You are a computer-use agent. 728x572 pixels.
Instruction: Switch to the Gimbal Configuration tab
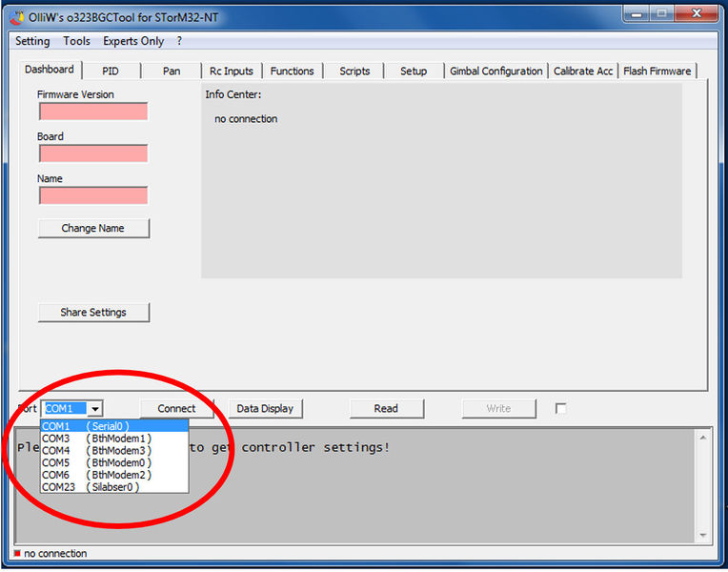[x=495, y=71]
